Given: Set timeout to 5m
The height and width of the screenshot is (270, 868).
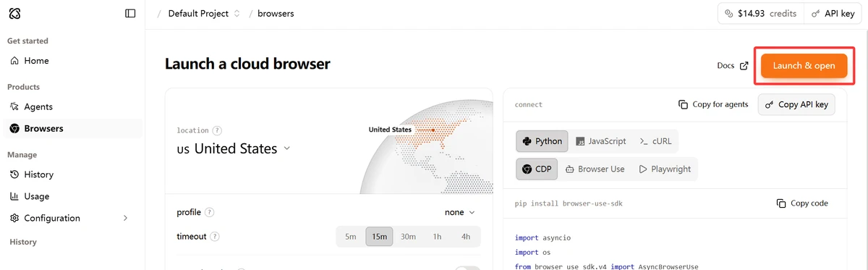Looking at the screenshot, I should pyautogui.click(x=351, y=237).
